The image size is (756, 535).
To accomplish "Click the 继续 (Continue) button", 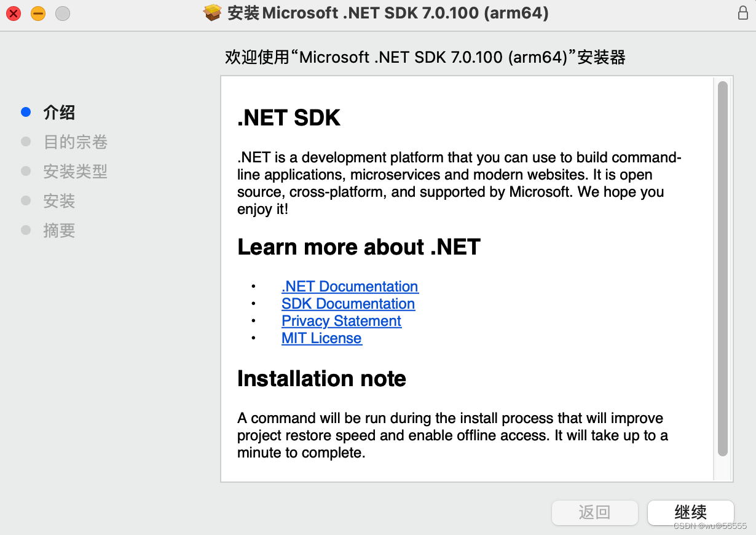I will point(690,512).
